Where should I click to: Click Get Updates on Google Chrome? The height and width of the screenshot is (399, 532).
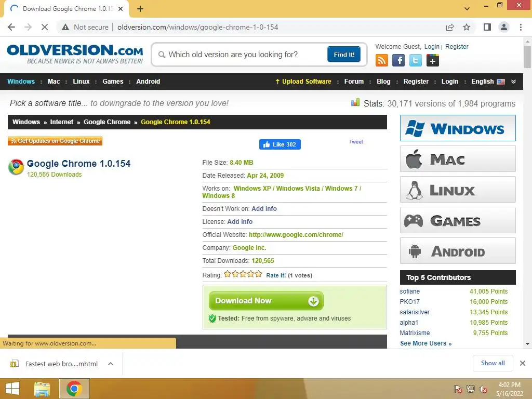[x=55, y=141]
